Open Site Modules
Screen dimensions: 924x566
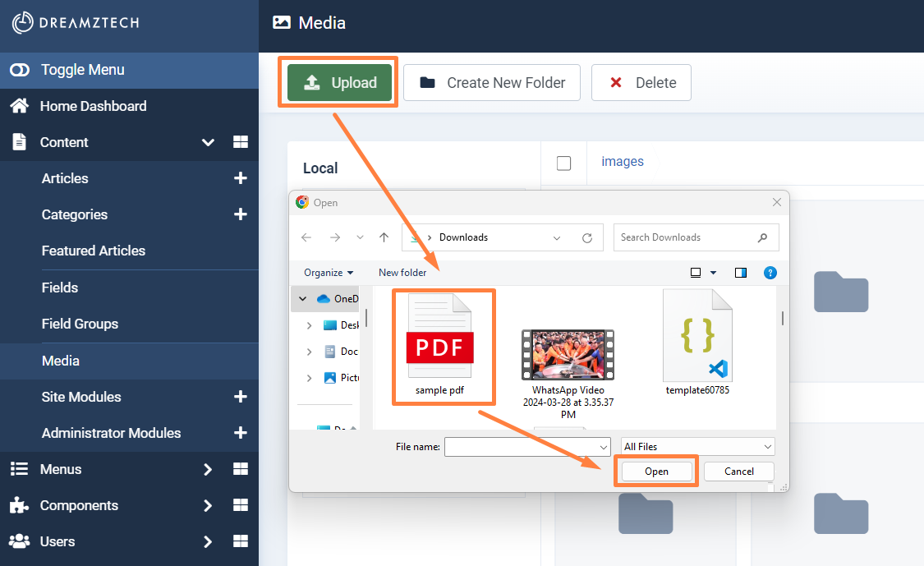tap(81, 397)
